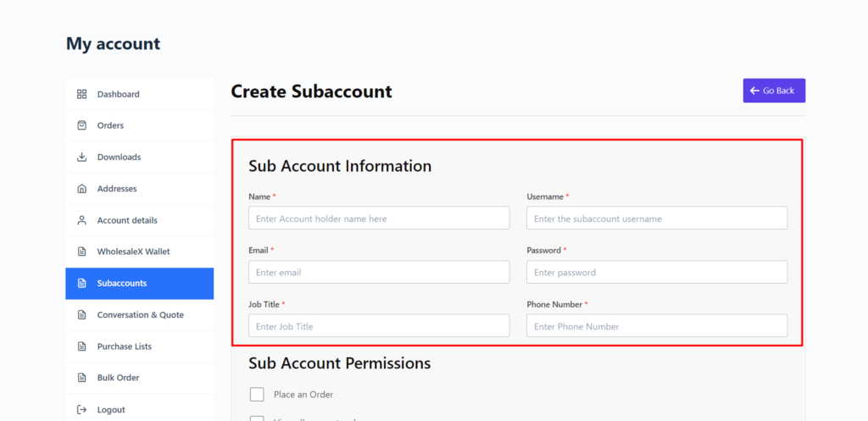Click into the Password field

coord(657,272)
